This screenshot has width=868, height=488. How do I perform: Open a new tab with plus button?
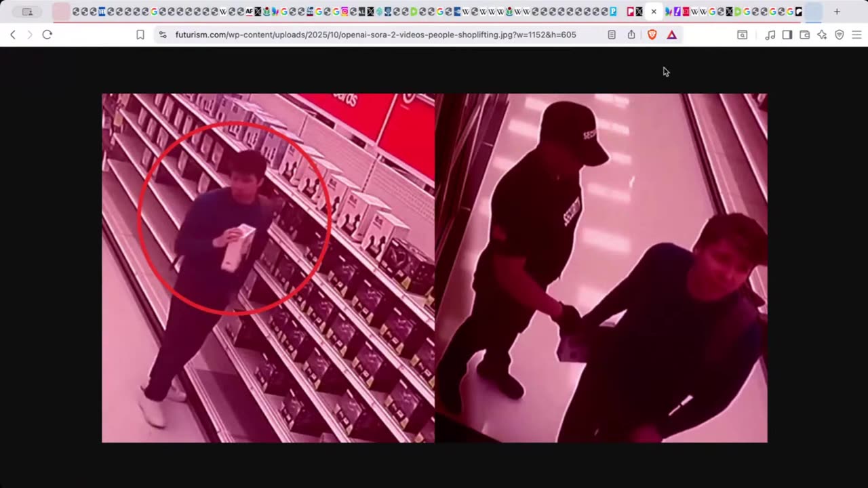[x=837, y=12]
